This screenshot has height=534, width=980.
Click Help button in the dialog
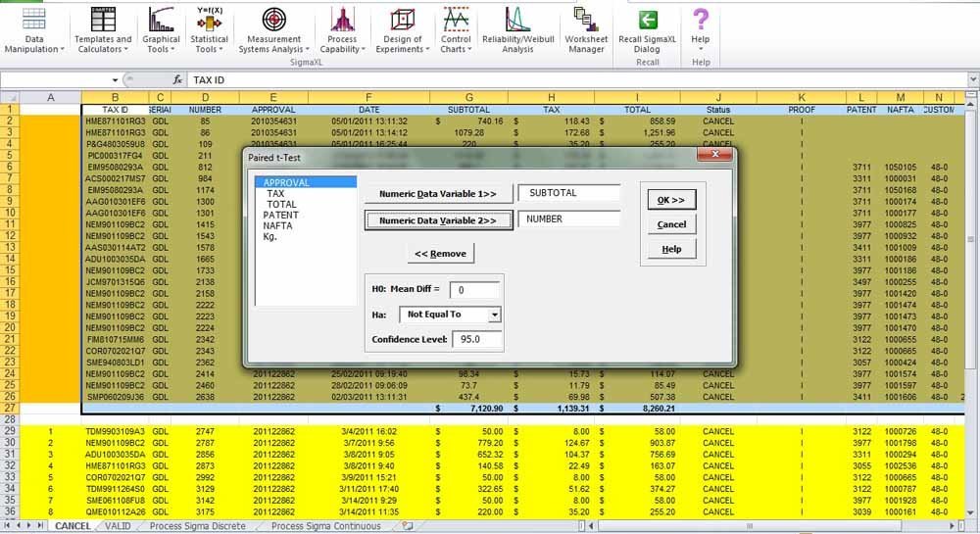(x=671, y=249)
